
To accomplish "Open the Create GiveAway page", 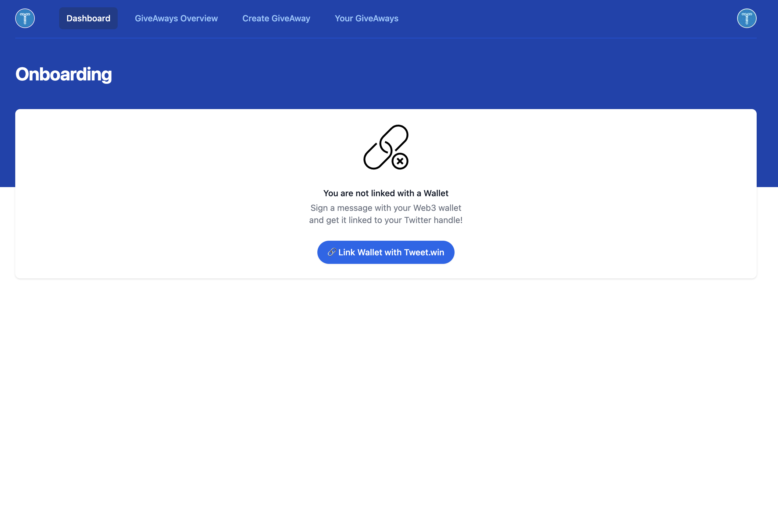I will click(276, 18).
